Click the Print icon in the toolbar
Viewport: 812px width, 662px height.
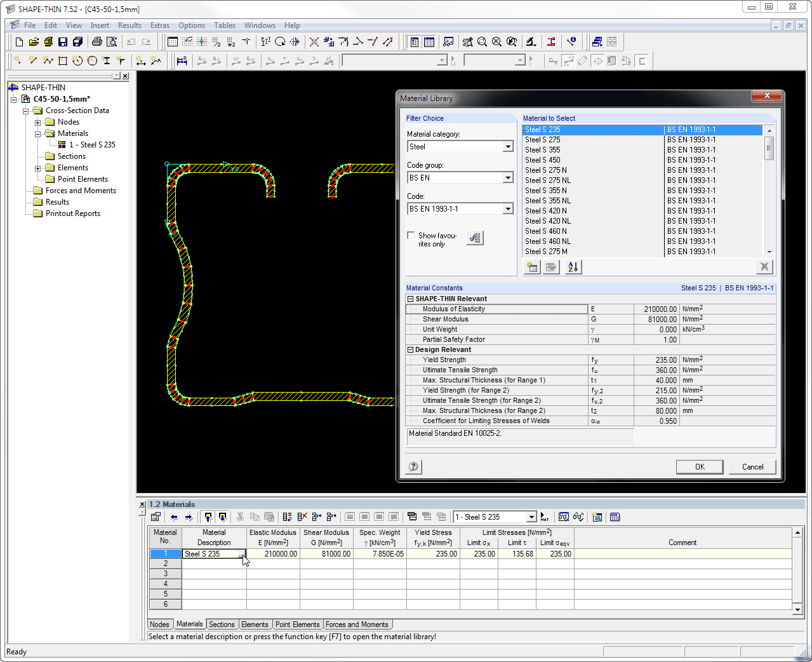click(x=97, y=42)
